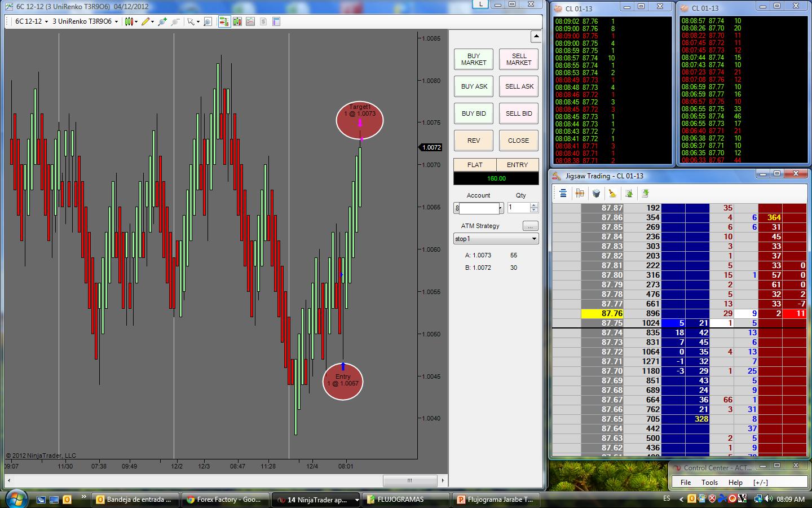Toggle the Chart Trader panel icon
The image size is (812, 508).
click(x=224, y=21)
